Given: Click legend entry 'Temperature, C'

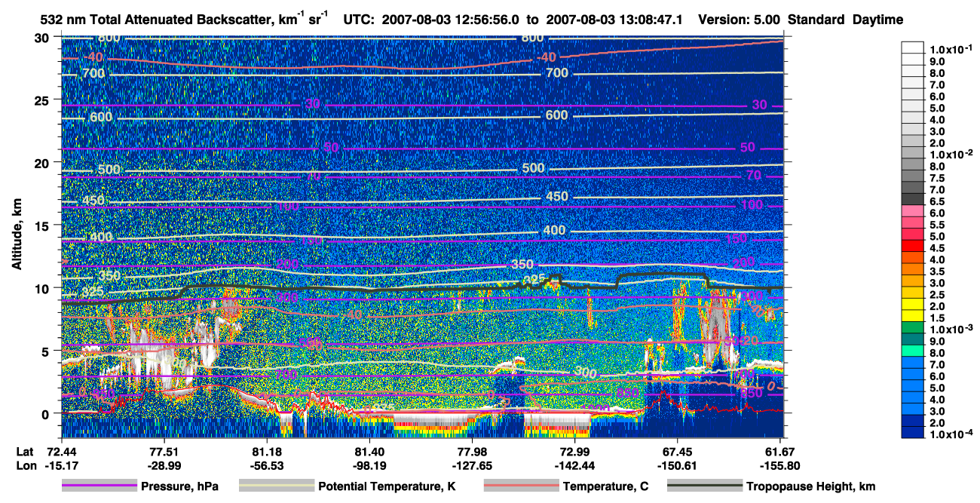Looking at the screenshot, I should click(x=605, y=487).
